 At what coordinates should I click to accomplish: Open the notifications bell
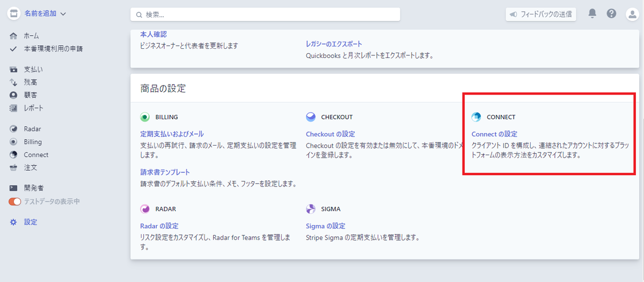(592, 13)
